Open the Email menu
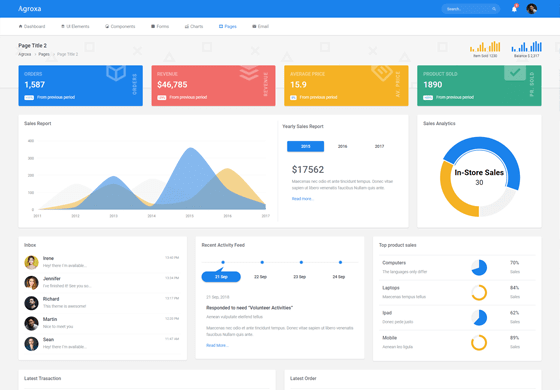 tap(260, 26)
